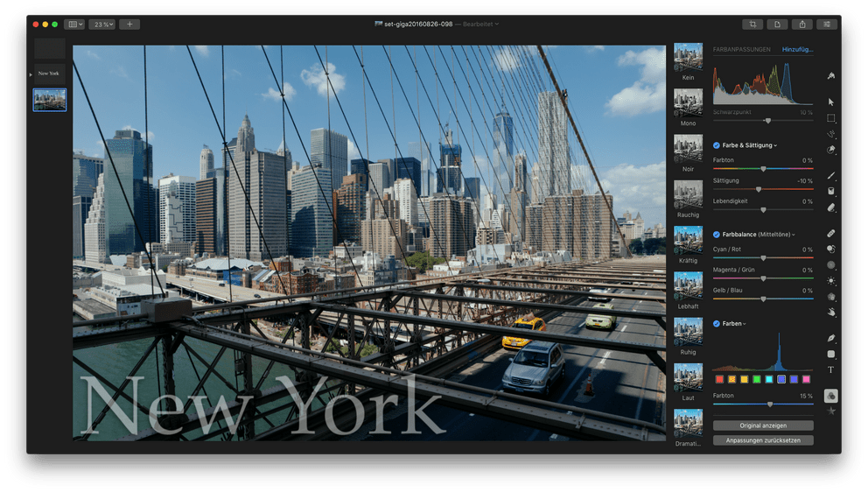The width and height of the screenshot is (868, 492).
Task: Open the Color Adjustments tool
Action: [831, 396]
